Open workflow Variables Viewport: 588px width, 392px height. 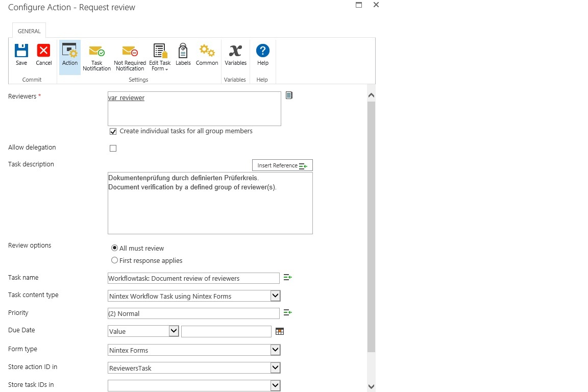click(235, 55)
